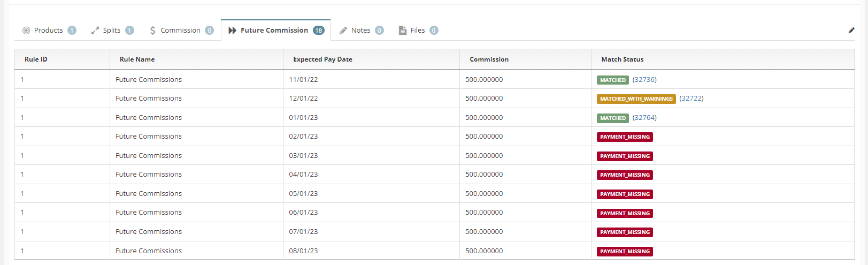
Task: Follow the matched payment link 32764
Action: coord(644,118)
